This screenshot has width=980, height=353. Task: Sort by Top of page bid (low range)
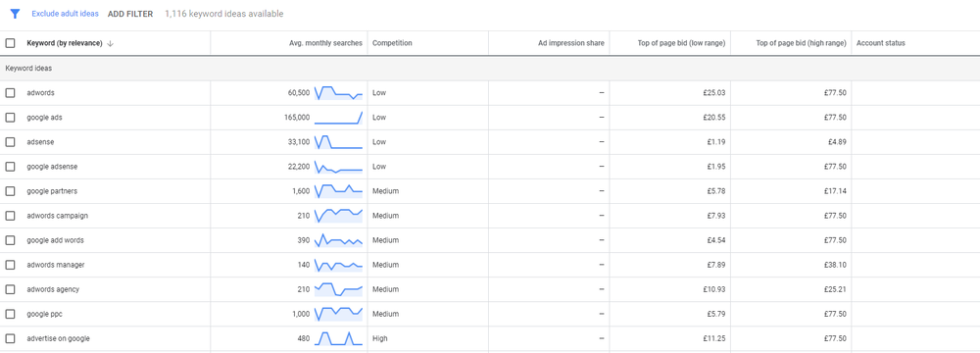(681, 43)
